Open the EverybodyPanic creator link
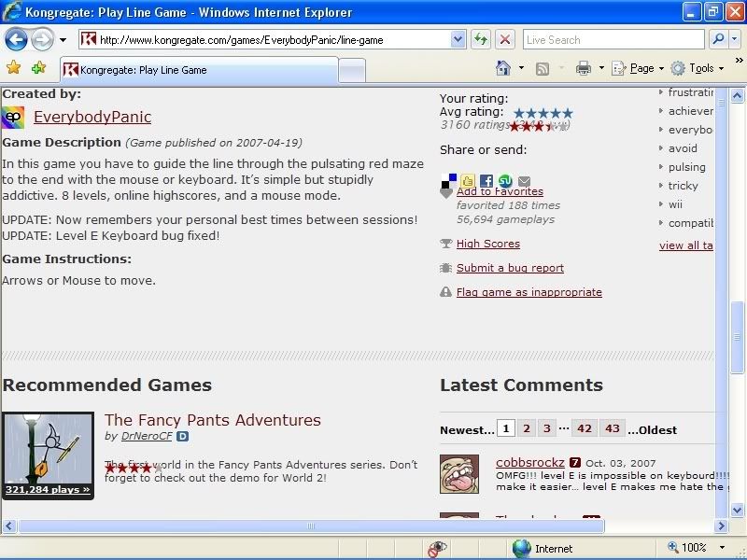This screenshot has height=560, width=747. [x=92, y=117]
